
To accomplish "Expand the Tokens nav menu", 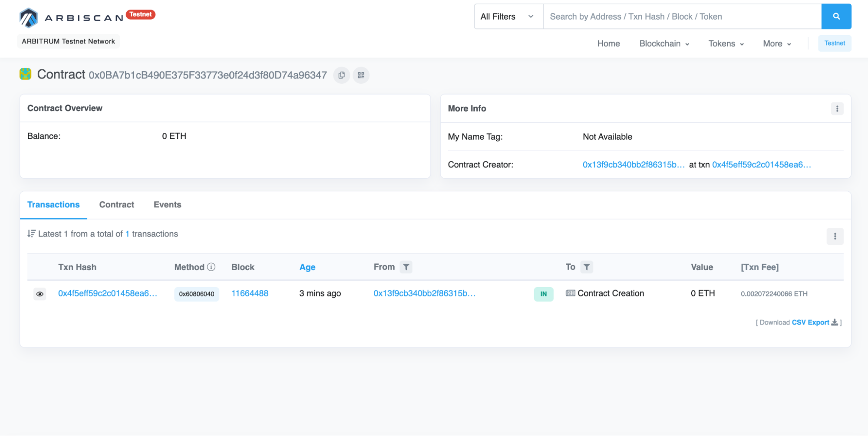I will 726,44.
